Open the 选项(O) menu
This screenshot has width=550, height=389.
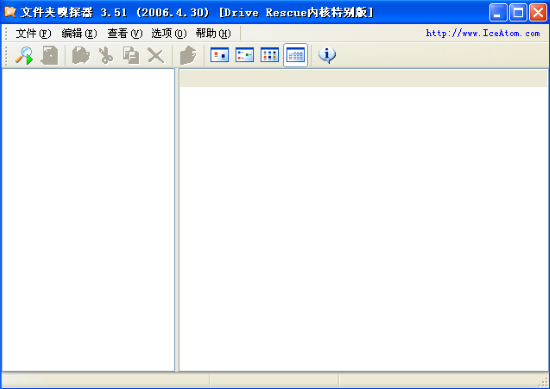(169, 33)
